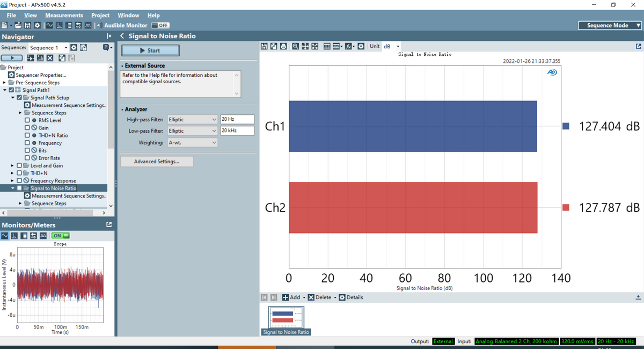The height and width of the screenshot is (349, 644).
Task: Click Details button below graph
Action: 351,297
